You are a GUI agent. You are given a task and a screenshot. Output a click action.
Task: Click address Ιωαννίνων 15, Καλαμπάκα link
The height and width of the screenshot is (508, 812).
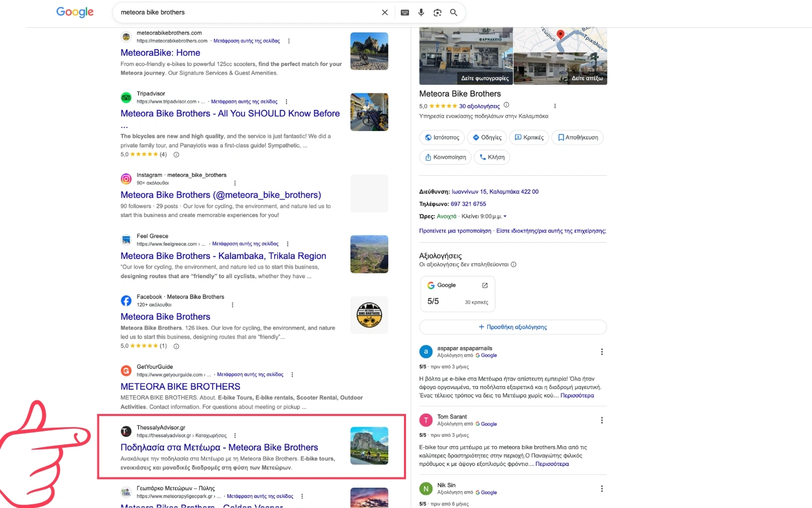pyautogui.click(x=495, y=192)
